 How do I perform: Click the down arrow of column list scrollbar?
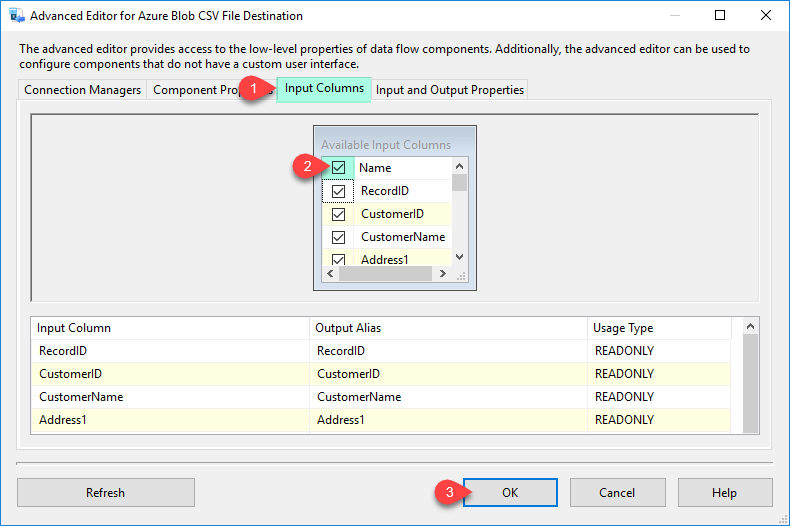[459, 257]
